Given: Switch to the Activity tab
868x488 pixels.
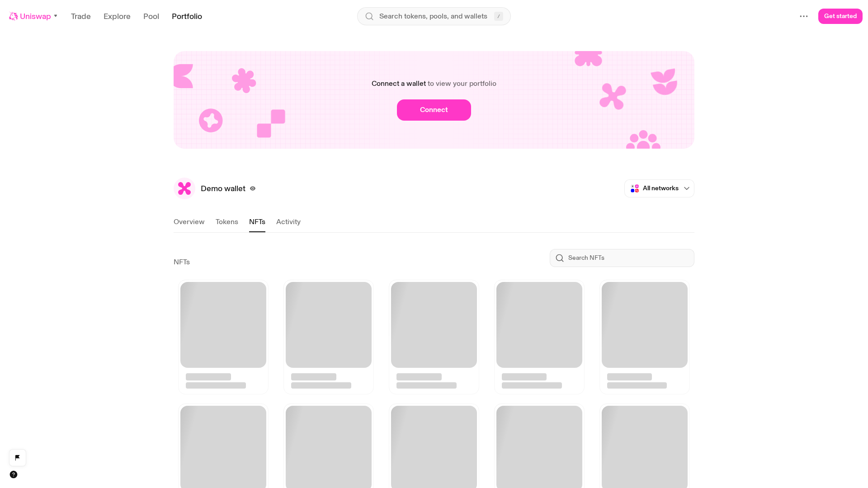Looking at the screenshot, I should (x=288, y=222).
